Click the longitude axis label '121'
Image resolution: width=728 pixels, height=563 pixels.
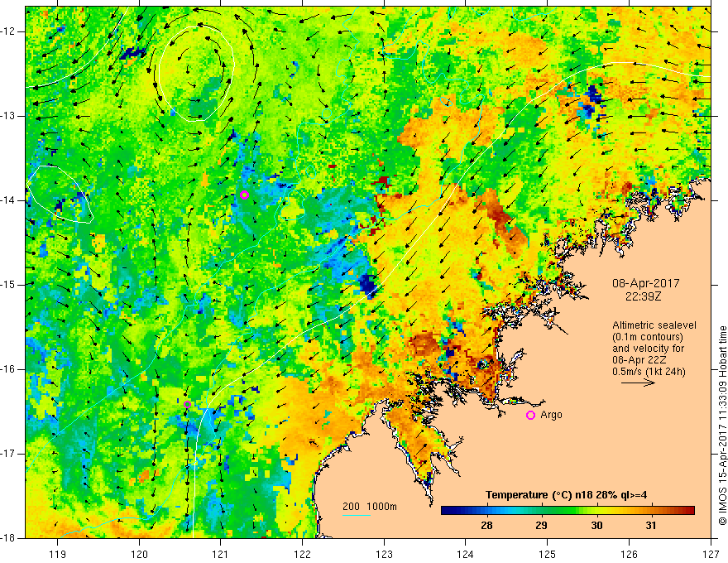click(221, 554)
